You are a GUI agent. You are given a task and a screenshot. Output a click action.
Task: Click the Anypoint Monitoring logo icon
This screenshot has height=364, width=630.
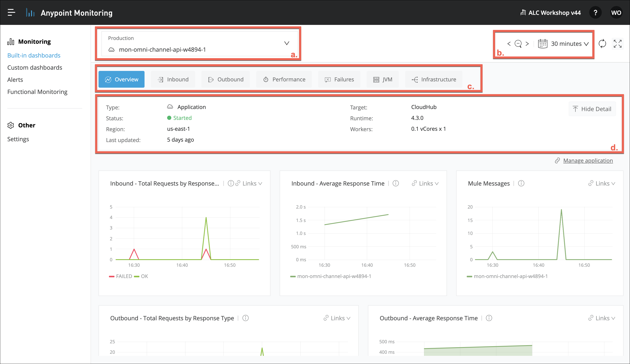pyautogui.click(x=30, y=13)
